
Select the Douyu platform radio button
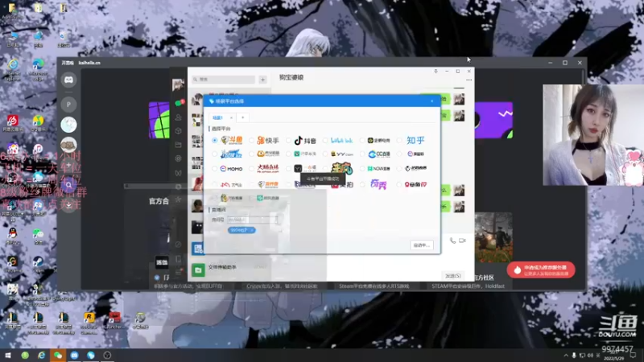tap(214, 140)
